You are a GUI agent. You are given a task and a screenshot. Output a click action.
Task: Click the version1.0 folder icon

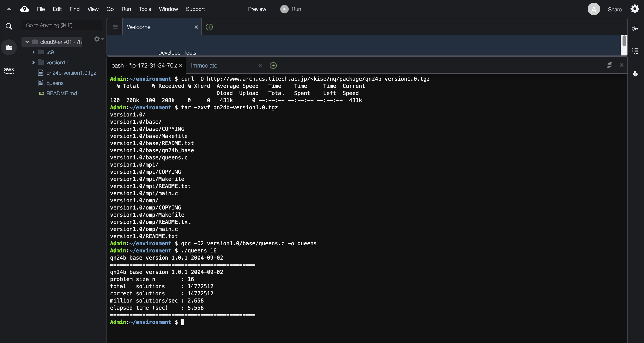41,62
